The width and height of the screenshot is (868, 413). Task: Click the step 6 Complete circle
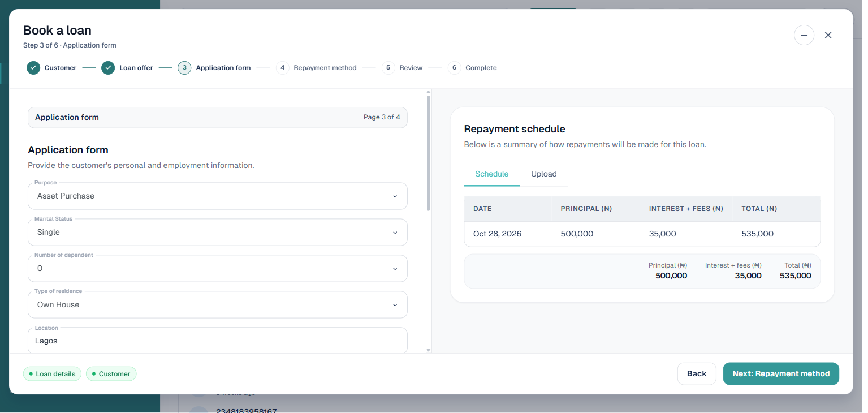point(454,68)
